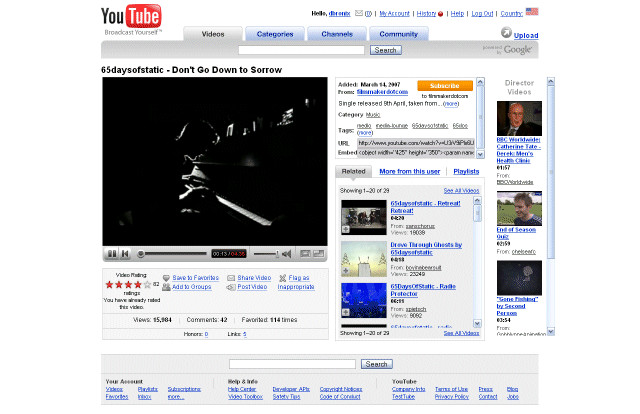Expand tags with the (more) link
This screenshot has width=640, height=414.
pyautogui.click(x=365, y=133)
